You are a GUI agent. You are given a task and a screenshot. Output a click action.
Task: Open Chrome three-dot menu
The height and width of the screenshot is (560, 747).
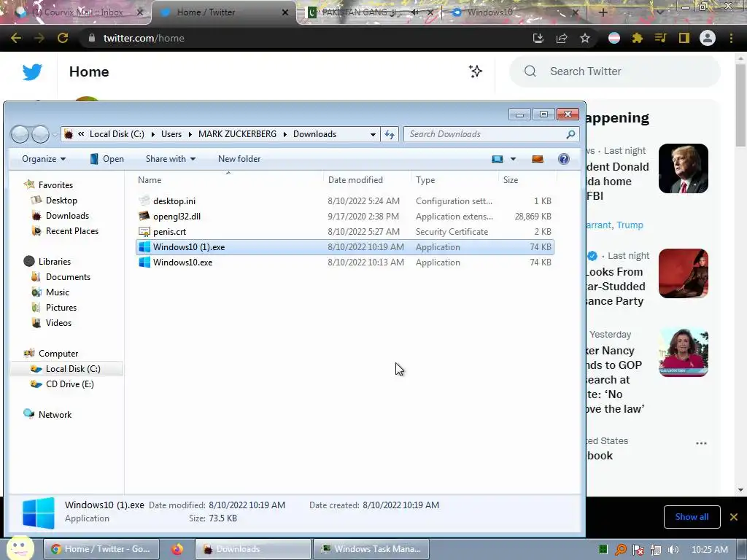tap(731, 38)
